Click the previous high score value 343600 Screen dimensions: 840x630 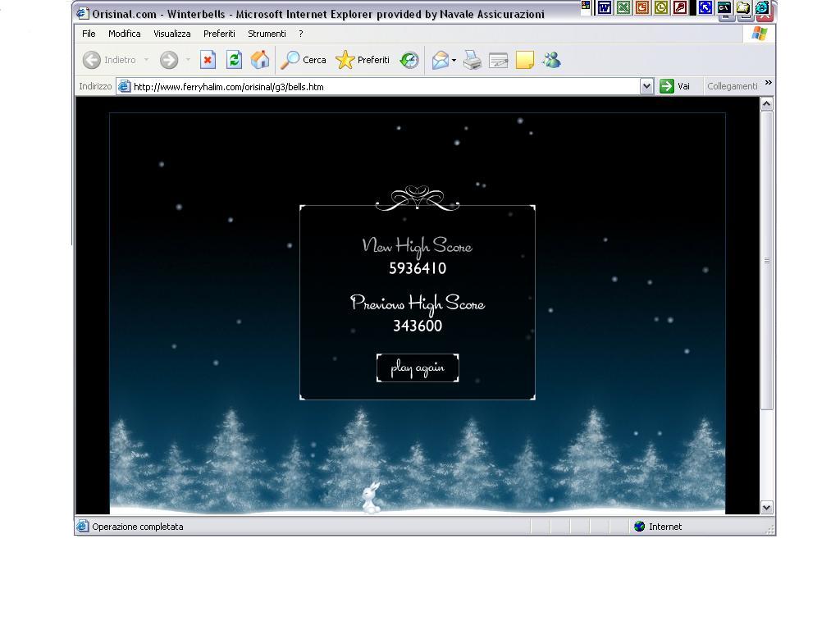click(418, 326)
